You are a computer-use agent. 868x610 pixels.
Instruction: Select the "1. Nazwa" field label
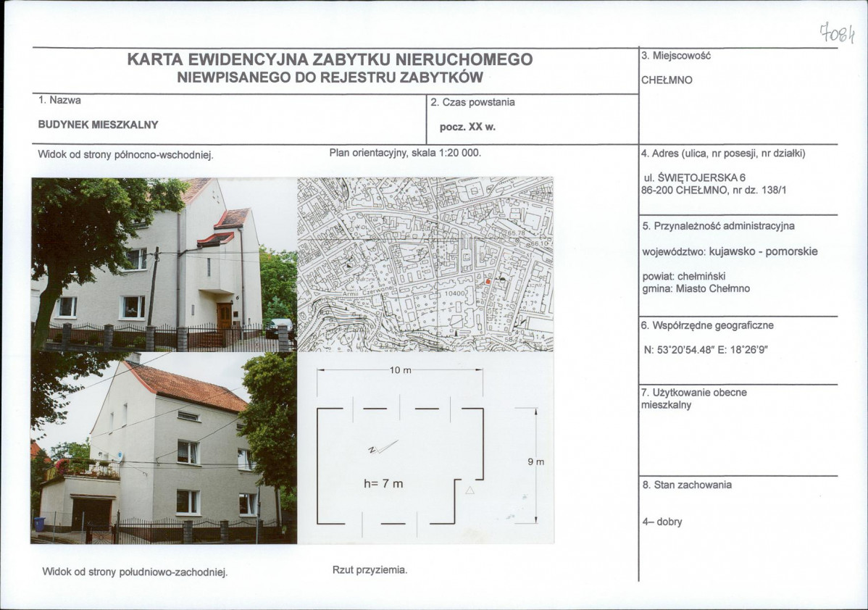pyautogui.click(x=60, y=100)
